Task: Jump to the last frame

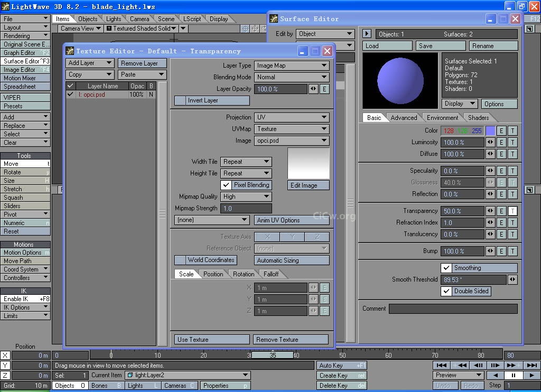Action: point(531,365)
